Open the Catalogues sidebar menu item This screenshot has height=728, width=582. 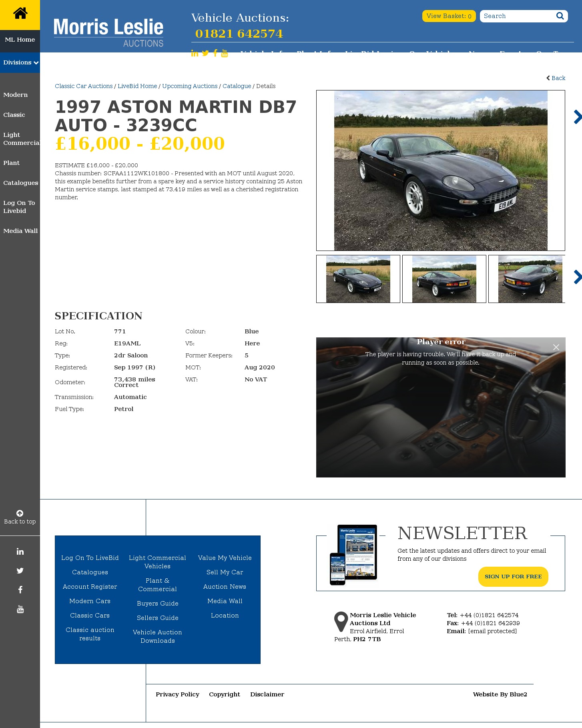pyautogui.click(x=21, y=183)
